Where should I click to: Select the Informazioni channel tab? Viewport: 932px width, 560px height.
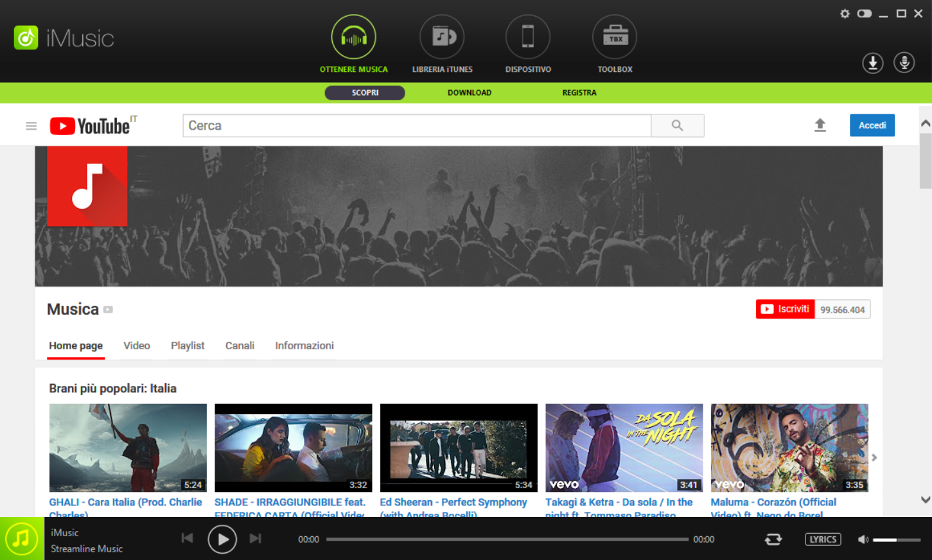tap(304, 346)
